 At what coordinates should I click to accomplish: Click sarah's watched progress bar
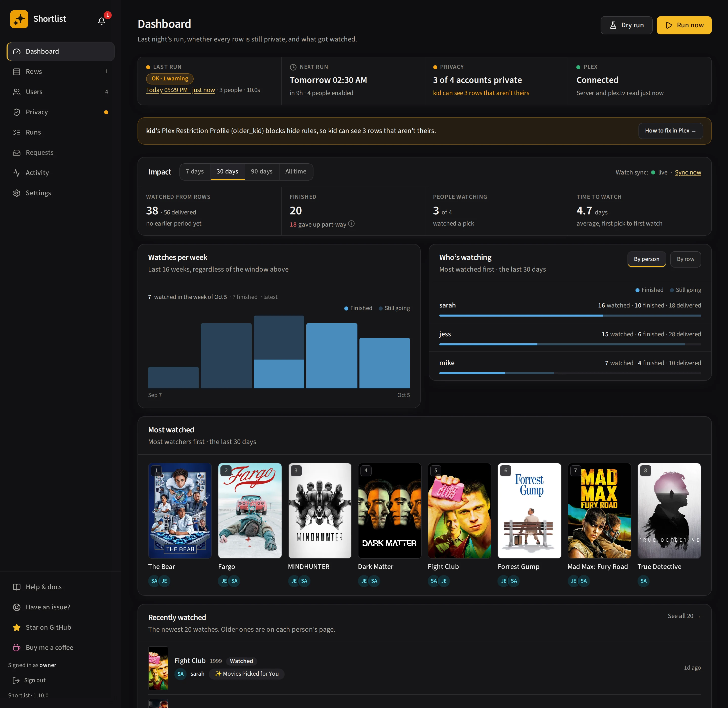pos(570,315)
